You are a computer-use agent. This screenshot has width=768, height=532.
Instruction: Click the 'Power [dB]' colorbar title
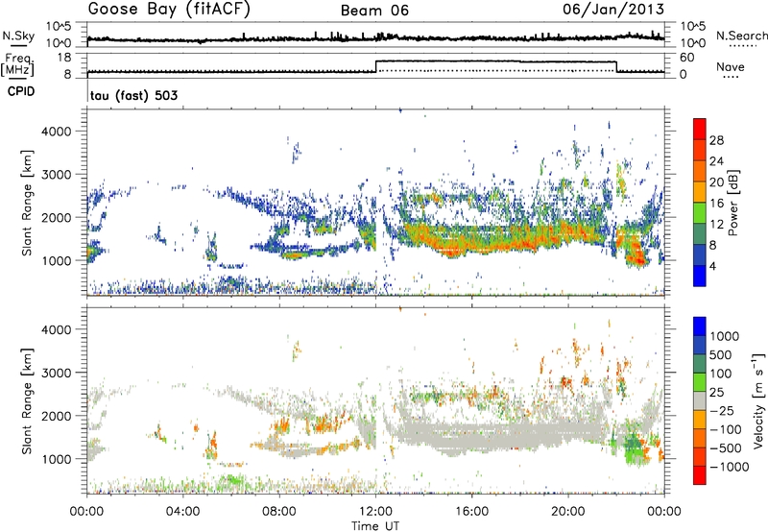(x=733, y=203)
